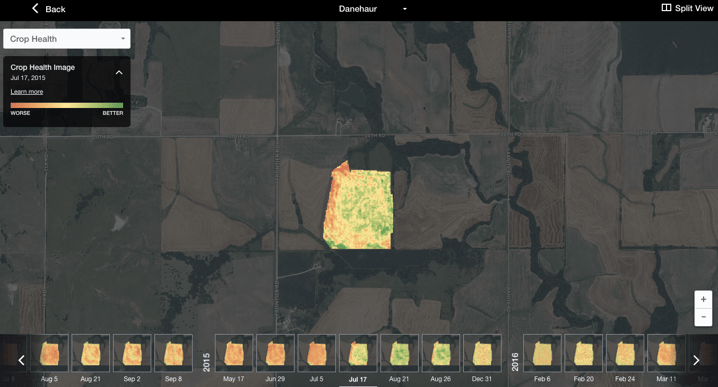Select the Aug 26 crop health thumbnail
This screenshot has width=718, height=387.
pos(441,353)
